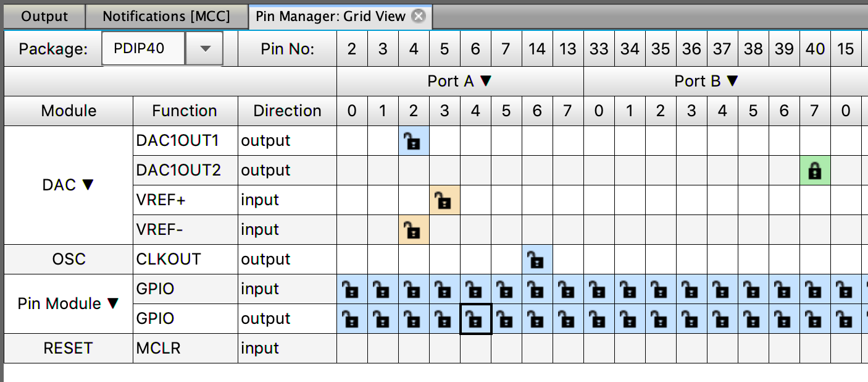868x382 pixels.
Task: Click the DAC1OUT1 lock on Port A pin 2
Action: click(414, 141)
